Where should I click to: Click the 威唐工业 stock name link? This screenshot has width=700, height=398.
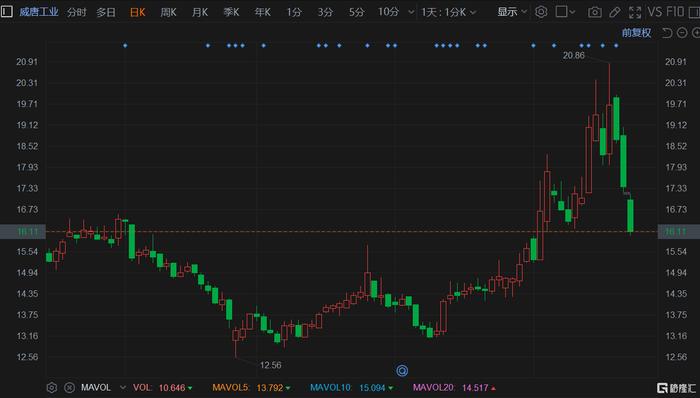pos(39,12)
